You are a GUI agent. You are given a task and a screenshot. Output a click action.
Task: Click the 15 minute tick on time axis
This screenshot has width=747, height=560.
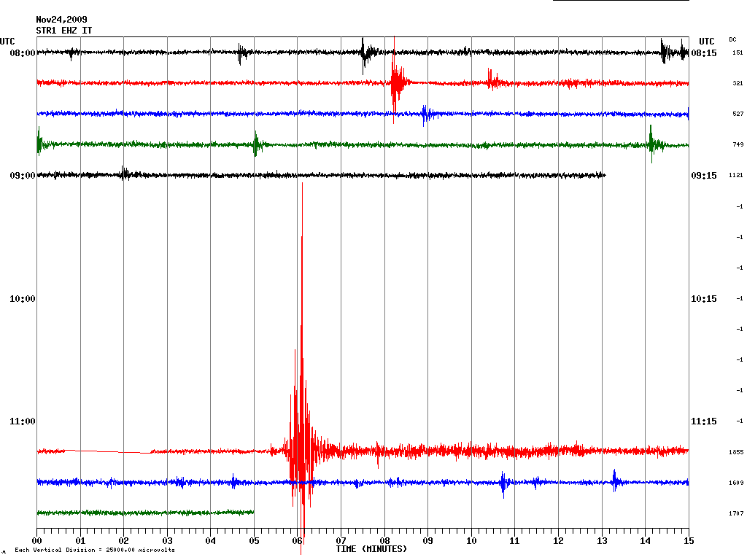click(x=689, y=541)
